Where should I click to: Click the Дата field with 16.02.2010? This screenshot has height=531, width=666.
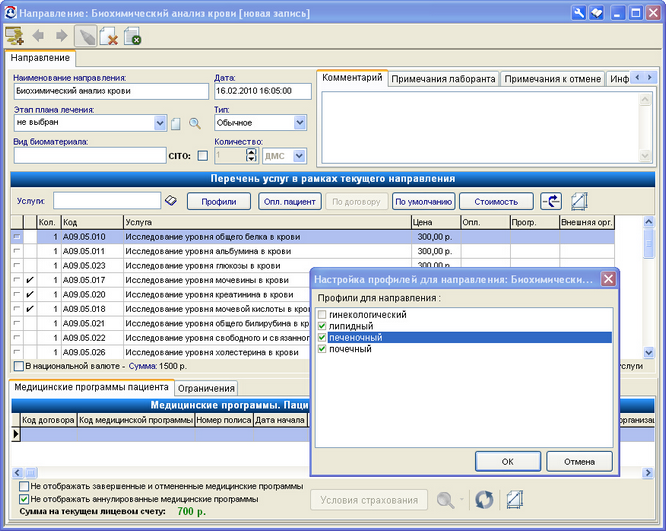click(x=262, y=91)
